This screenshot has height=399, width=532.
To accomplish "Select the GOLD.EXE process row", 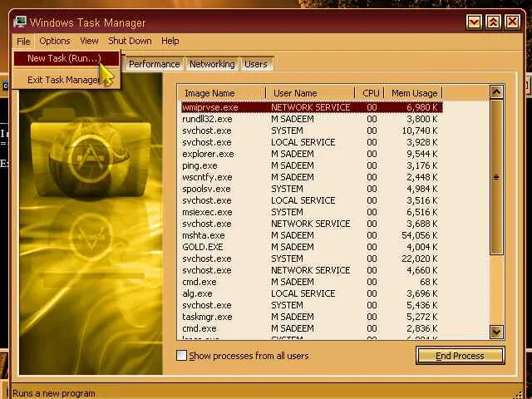I will point(312,247).
